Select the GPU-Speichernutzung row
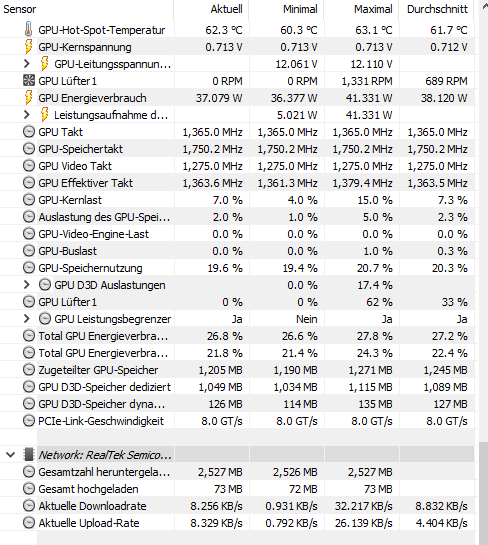This screenshot has height=545, width=488. [237, 268]
